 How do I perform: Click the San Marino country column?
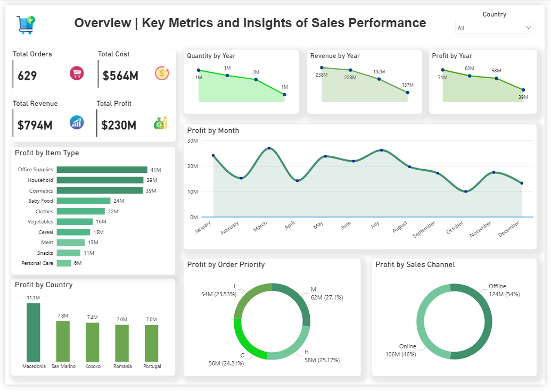tap(63, 341)
